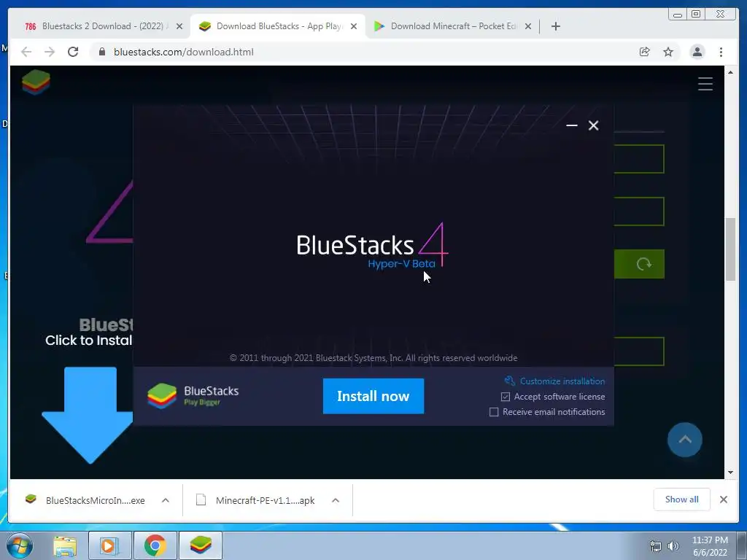Screen dimensions: 747x560
Task: Click the site security lock icon
Action: point(101,52)
